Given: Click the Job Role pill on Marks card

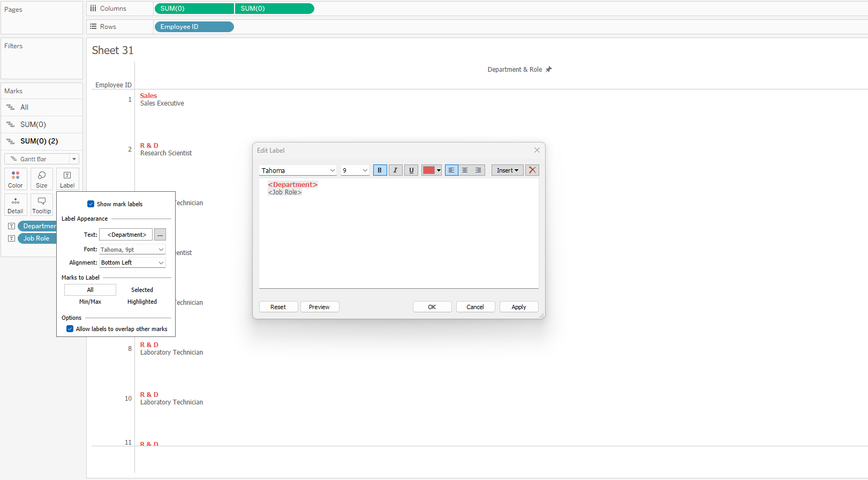Looking at the screenshot, I should pos(37,238).
